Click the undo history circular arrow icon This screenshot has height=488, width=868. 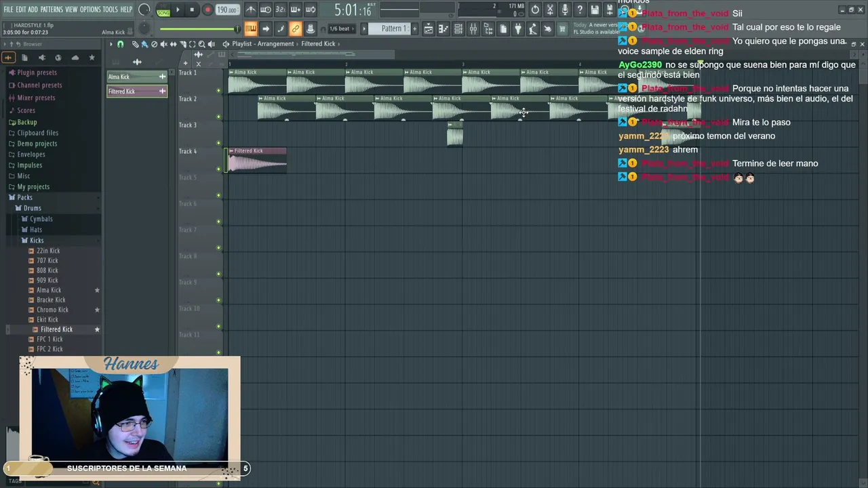[535, 9]
